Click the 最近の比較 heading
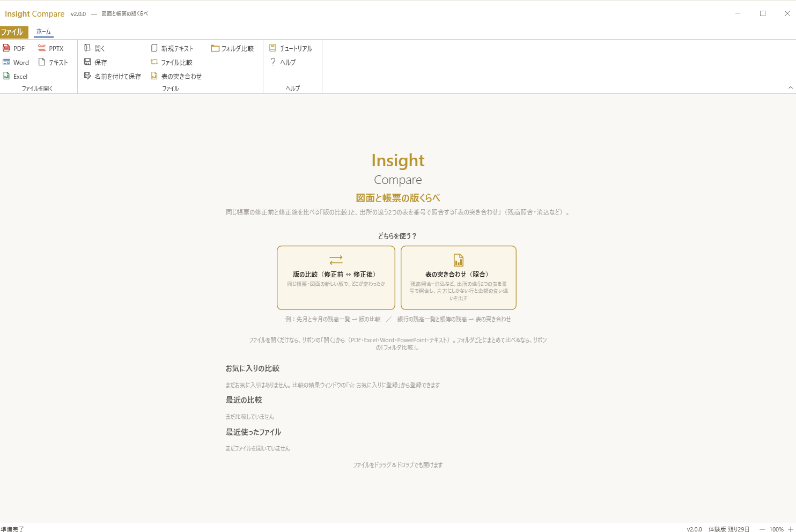This screenshot has height=532, width=796. 244,400
